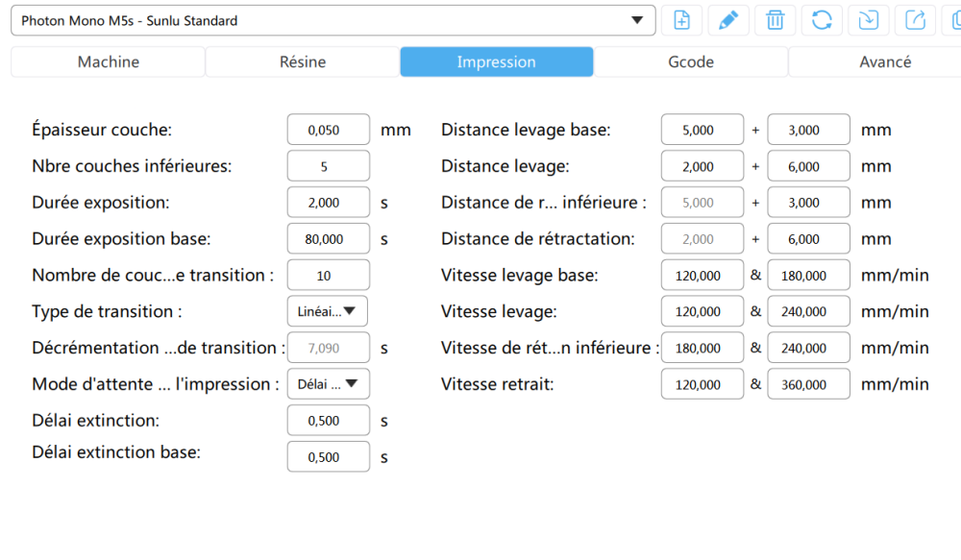Click the Épaisseur couche input field
Image resolution: width=961 pixels, height=560 pixels.
click(x=328, y=130)
